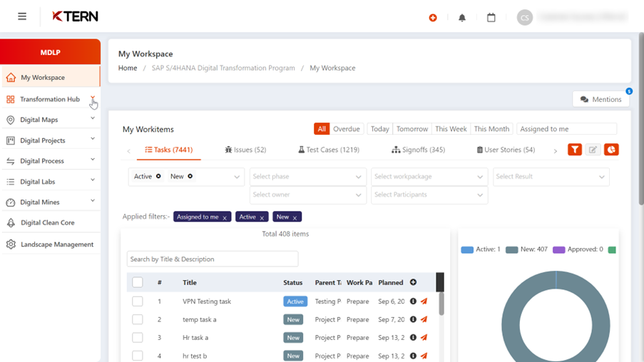
Task: Click the My Workspace home icon
Action: [11, 78]
